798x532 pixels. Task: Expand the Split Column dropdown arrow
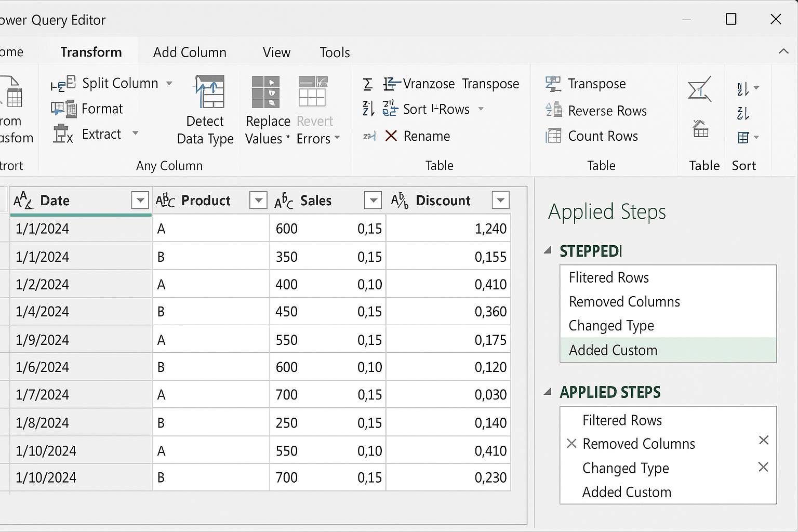[x=169, y=83]
